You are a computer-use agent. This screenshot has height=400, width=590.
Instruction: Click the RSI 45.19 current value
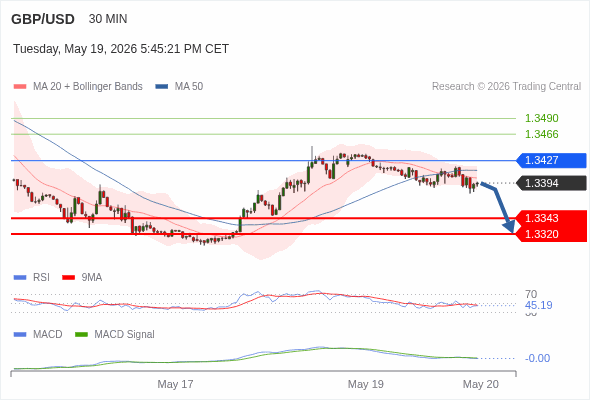pos(538,305)
